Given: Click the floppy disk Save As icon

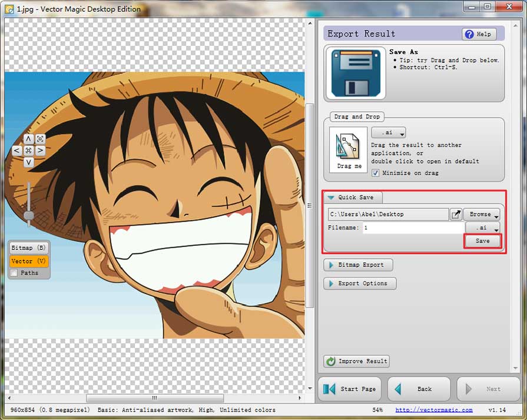Looking at the screenshot, I should click(355, 73).
